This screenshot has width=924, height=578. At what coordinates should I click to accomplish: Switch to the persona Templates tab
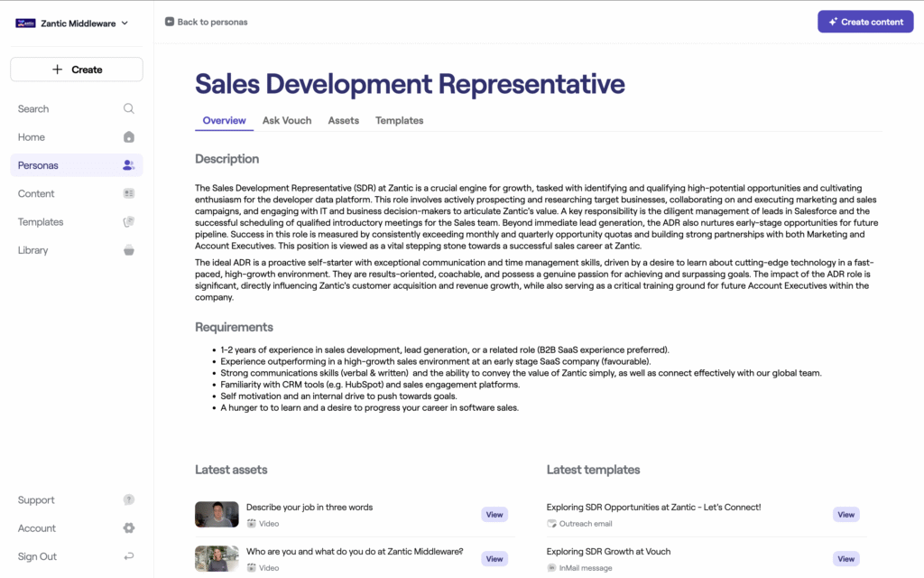tap(400, 120)
